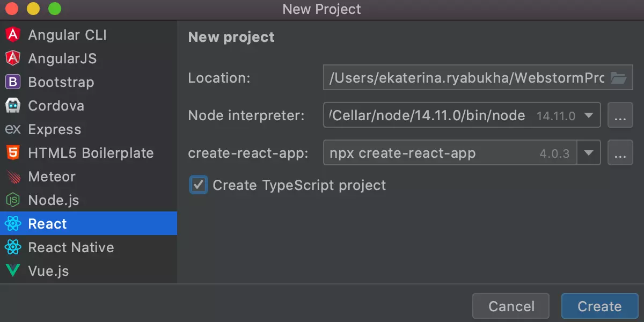The height and width of the screenshot is (322, 644).
Task: Close the New Project dialog with the red button
Action: pyautogui.click(x=12, y=9)
